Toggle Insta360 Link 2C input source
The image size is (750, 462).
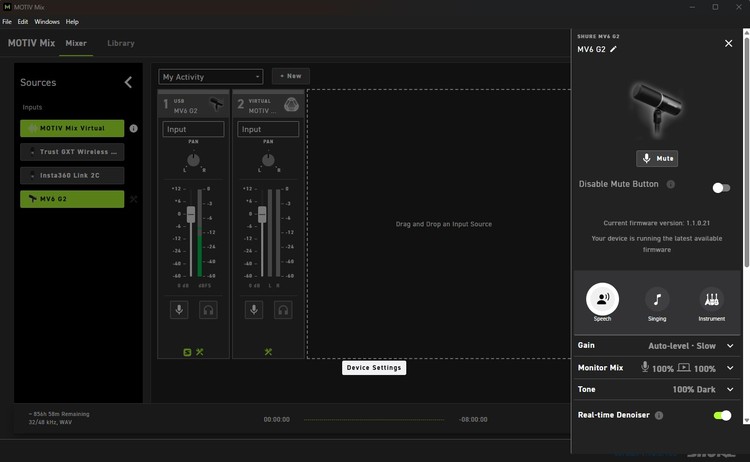pyautogui.click(x=72, y=176)
